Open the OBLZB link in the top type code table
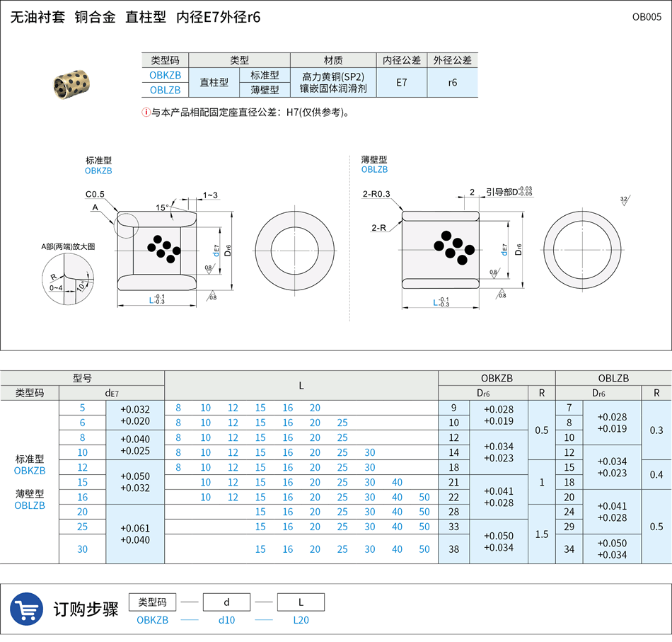Viewport: 672px width, 642px height. tap(165, 90)
